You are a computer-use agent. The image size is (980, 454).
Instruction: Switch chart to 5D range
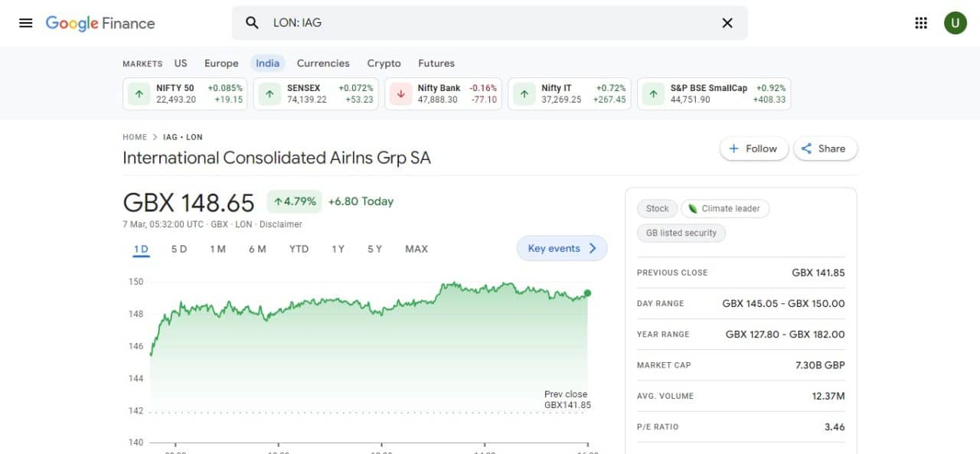(x=179, y=249)
